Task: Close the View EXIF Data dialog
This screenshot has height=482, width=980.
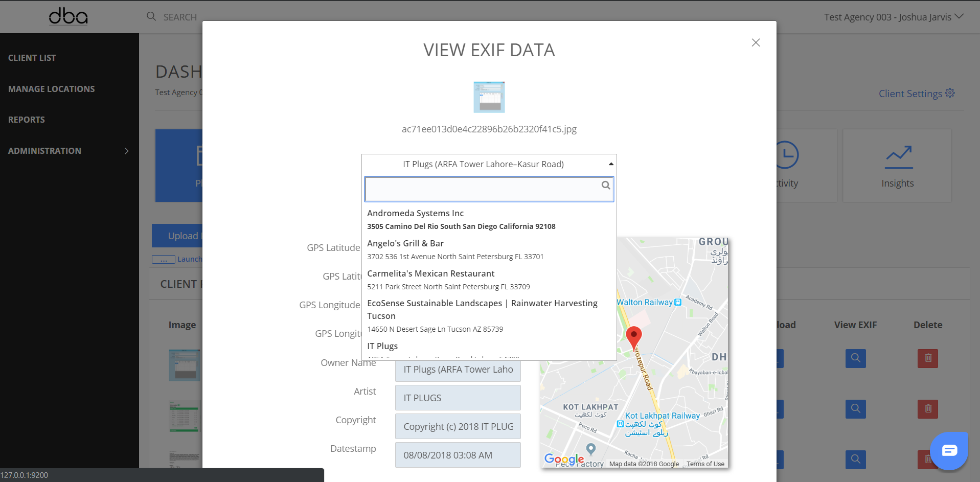Action: coord(756,42)
